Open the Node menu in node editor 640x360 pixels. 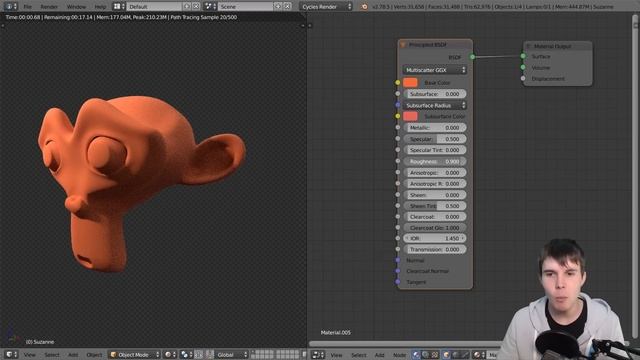coord(399,355)
